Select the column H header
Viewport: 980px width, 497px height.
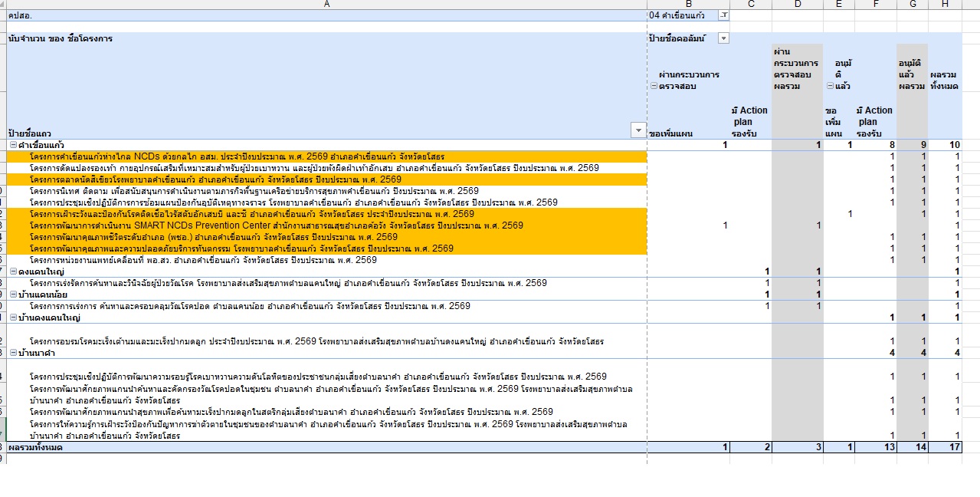click(x=945, y=5)
